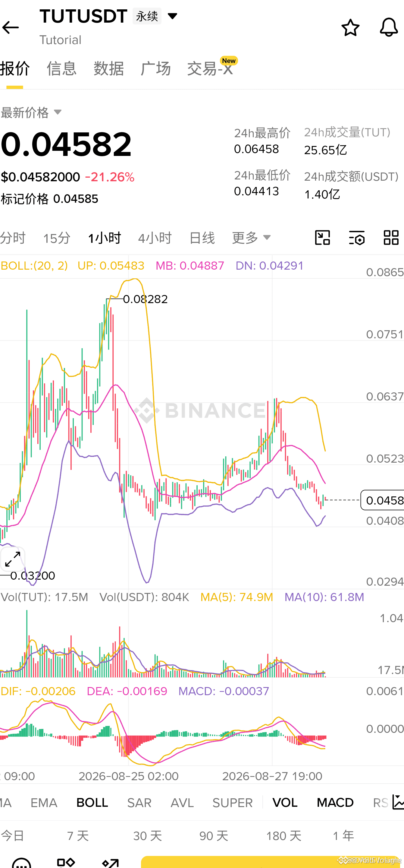The height and width of the screenshot is (868, 404).
Task: Switch to the 信息 tab
Action: pyautogui.click(x=62, y=68)
